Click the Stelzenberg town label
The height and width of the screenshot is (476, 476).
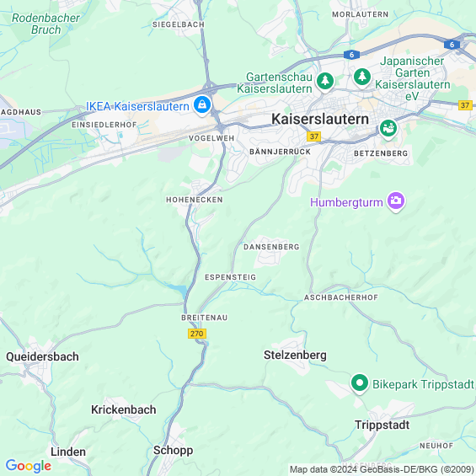click(295, 355)
